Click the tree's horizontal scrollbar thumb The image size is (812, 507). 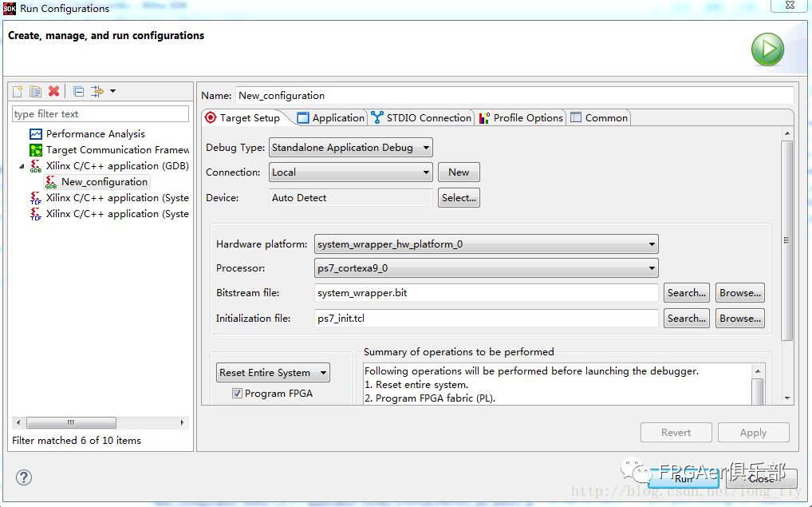71,422
